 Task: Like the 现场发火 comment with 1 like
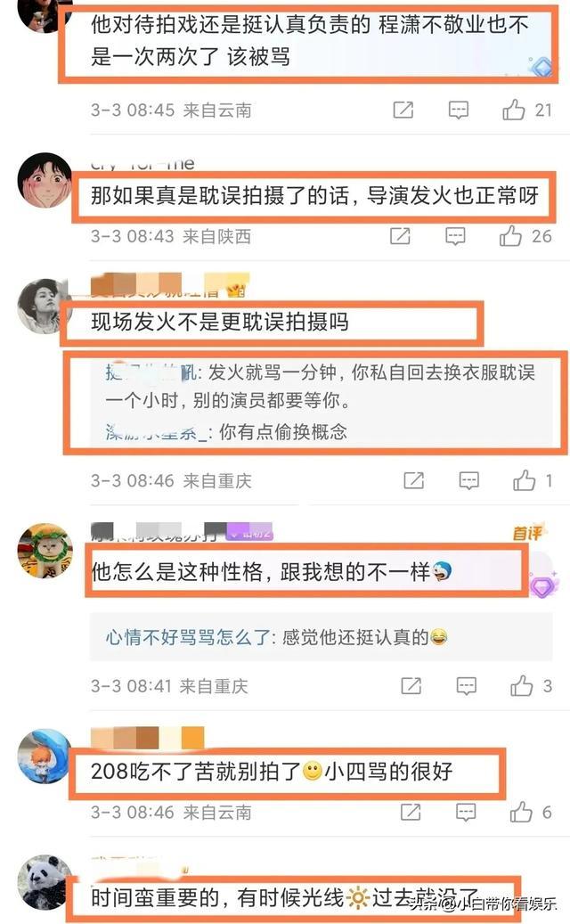tap(524, 480)
